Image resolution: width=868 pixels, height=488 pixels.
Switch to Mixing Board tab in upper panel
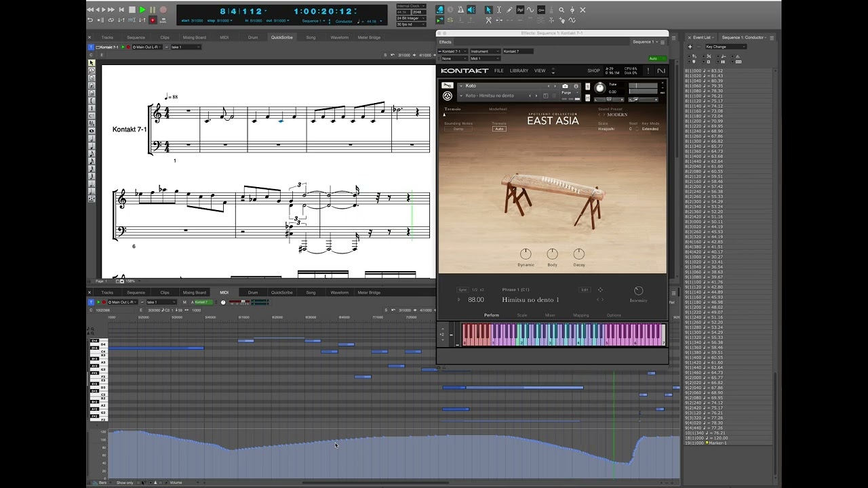coord(195,37)
